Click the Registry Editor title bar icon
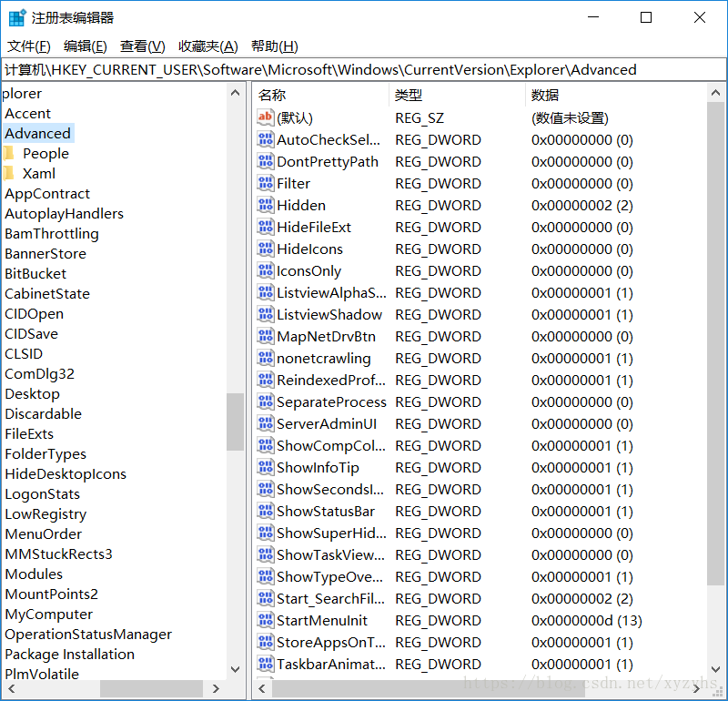Screen dimensions: 728x701 pyautogui.click(x=17, y=17)
